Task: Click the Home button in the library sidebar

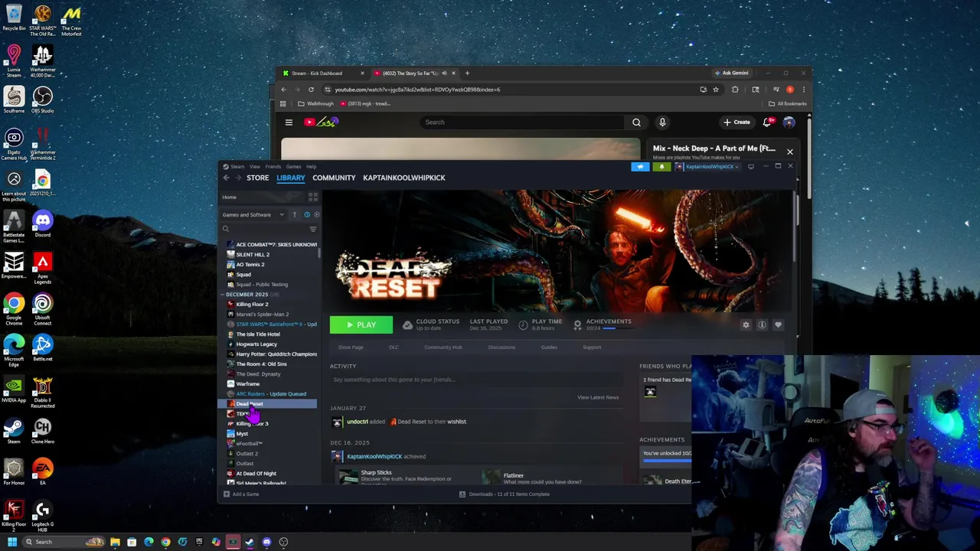Action: (x=264, y=197)
